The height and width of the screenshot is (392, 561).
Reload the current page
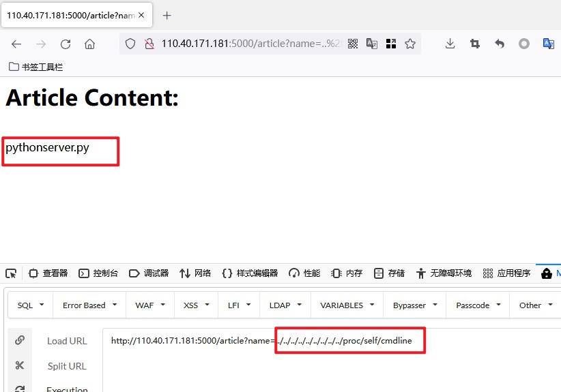coord(66,44)
